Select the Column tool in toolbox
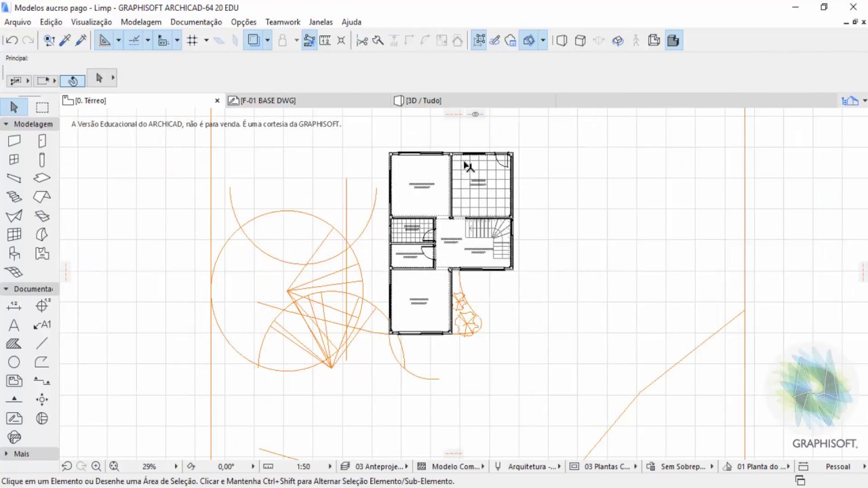 click(42, 160)
